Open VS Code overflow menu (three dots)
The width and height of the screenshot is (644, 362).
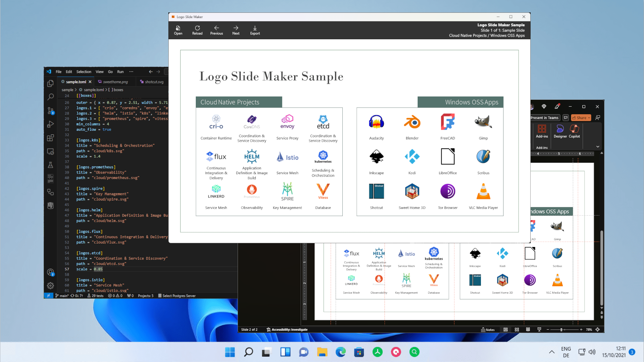131,72
